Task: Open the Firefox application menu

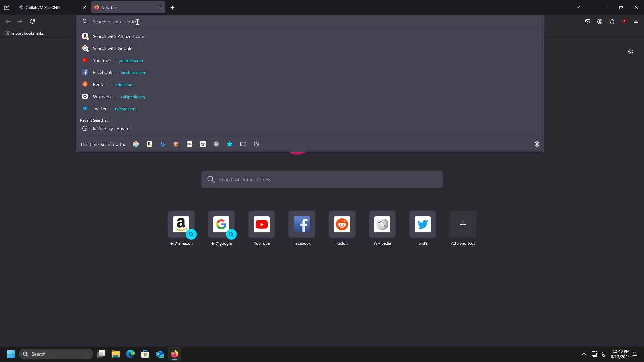Action: (636, 21)
